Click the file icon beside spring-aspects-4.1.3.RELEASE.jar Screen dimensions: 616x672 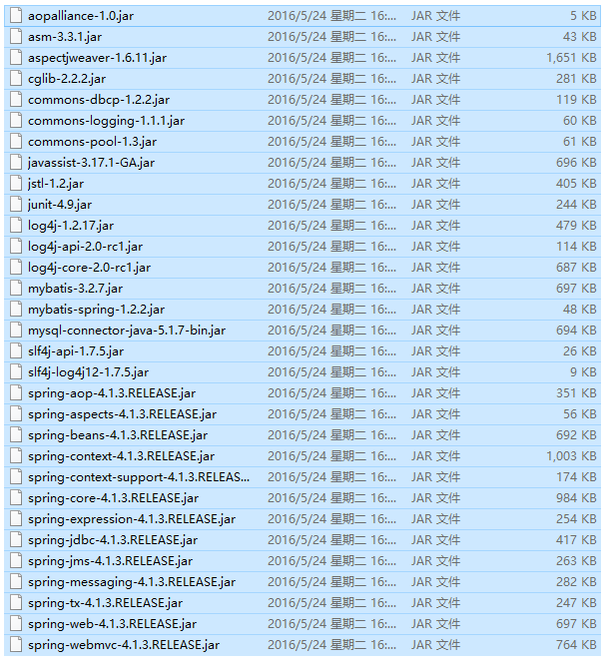pyautogui.click(x=16, y=414)
